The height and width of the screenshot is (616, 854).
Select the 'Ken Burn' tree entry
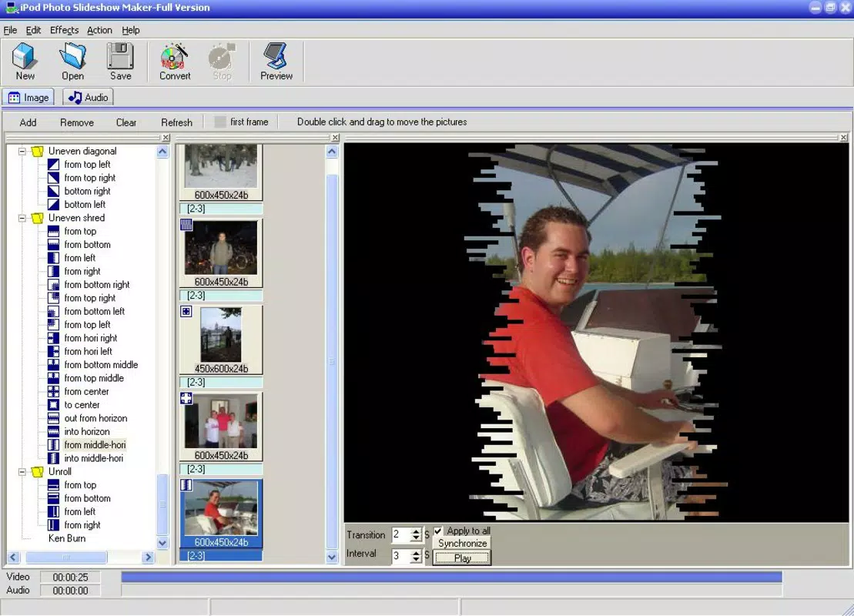click(x=67, y=538)
